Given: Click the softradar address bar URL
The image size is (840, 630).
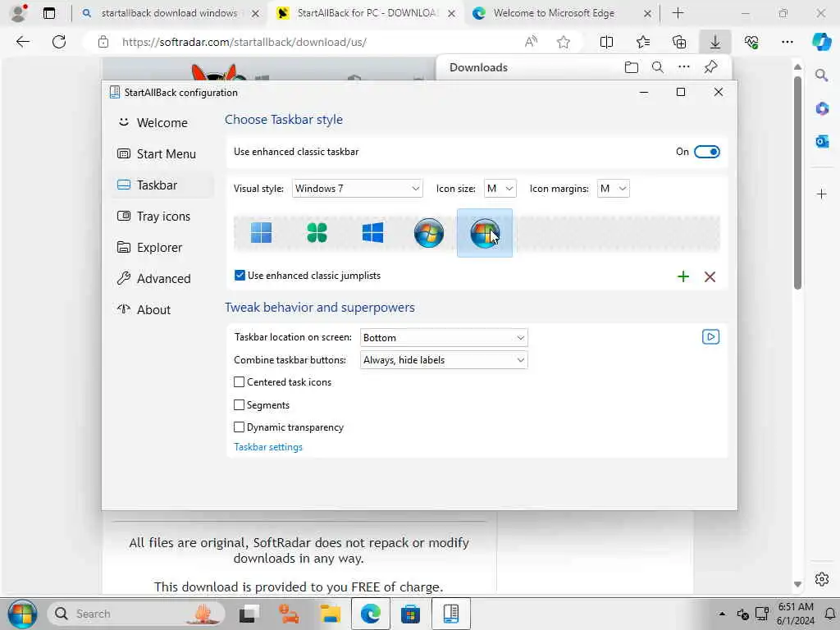Looking at the screenshot, I should [x=244, y=42].
